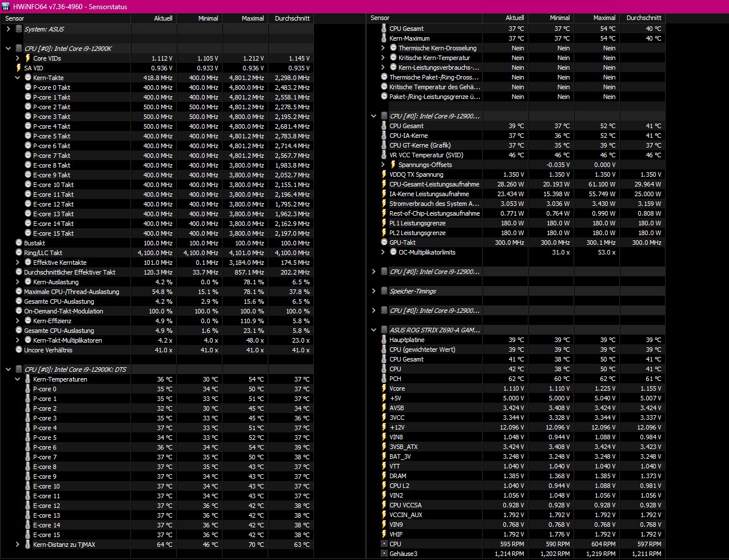729x560 pixels.
Task: Click the SA VID lightning bolt icon
Action: point(19,68)
